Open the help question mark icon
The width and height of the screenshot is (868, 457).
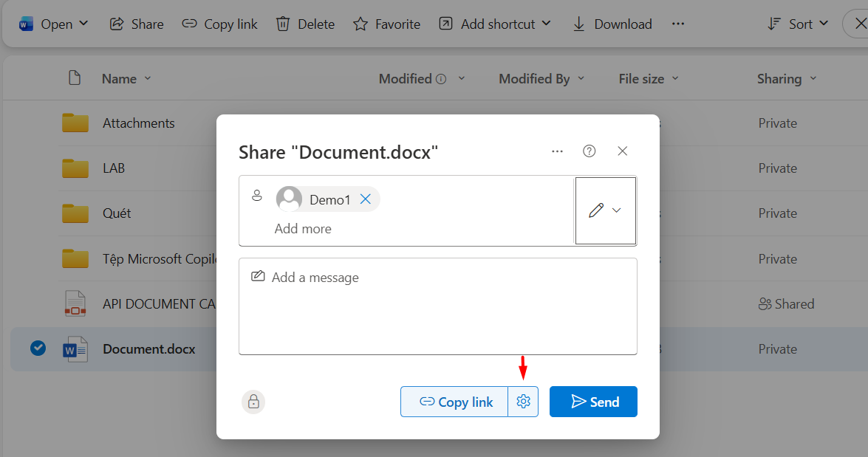tap(589, 151)
